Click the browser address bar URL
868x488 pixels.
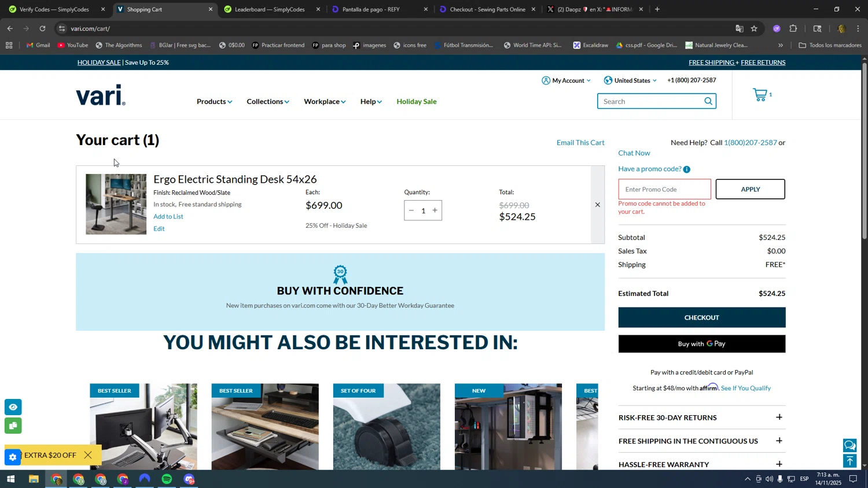[90, 28]
